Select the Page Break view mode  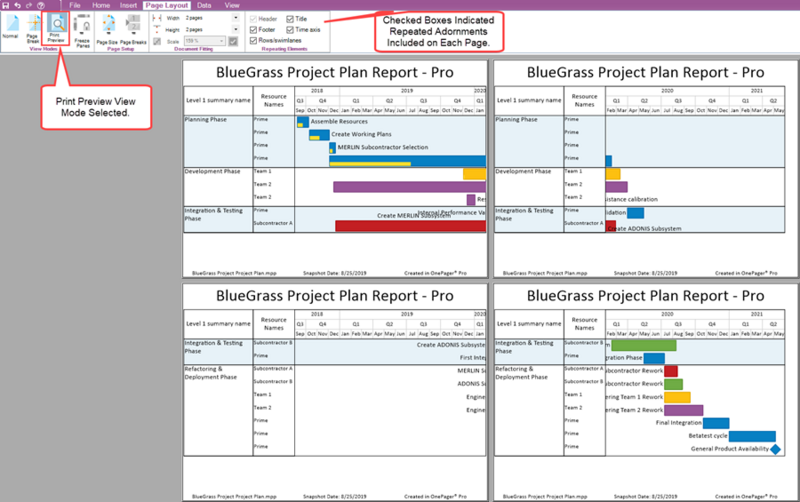pos(33,29)
